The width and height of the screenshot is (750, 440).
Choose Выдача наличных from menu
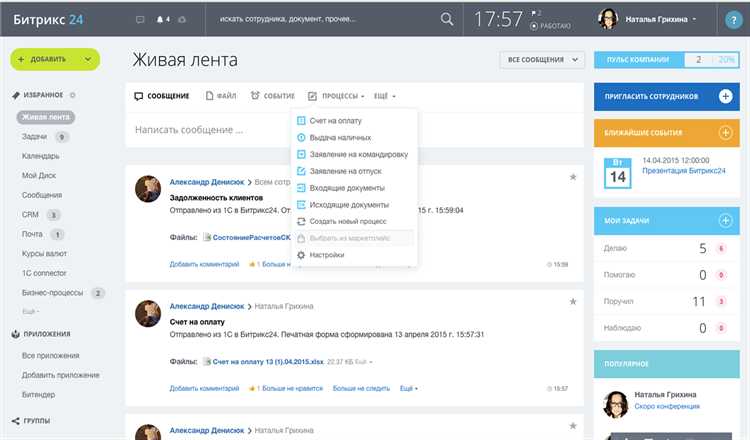340,138
